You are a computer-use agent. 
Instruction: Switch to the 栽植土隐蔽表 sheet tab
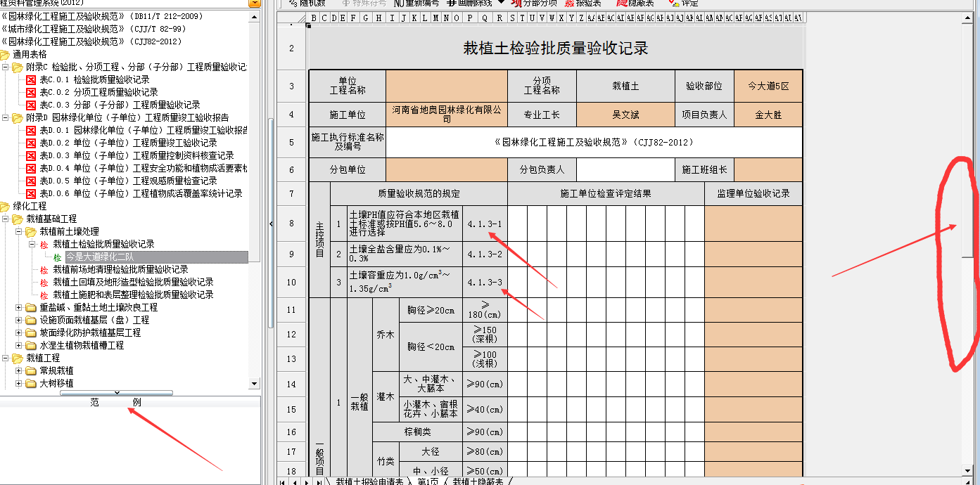478,481
